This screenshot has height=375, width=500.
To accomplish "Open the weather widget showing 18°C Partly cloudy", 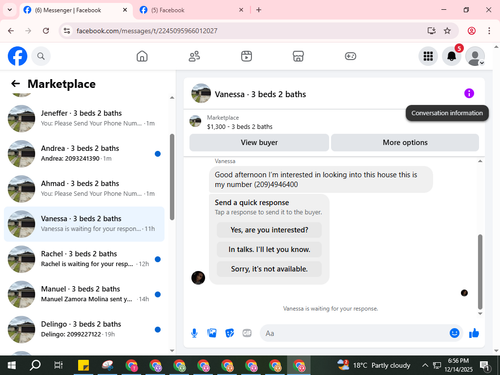I will tap(374, 365).
